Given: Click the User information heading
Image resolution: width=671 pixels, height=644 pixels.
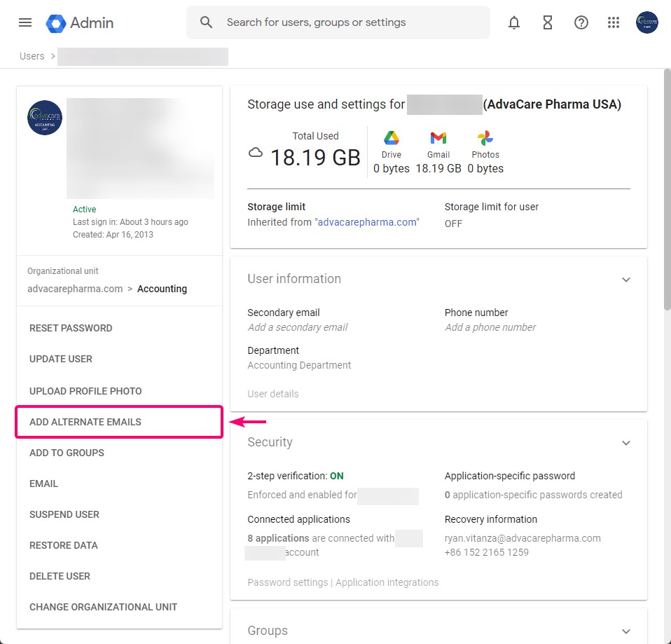Looking at the screenshot, I should click(294, 279).
